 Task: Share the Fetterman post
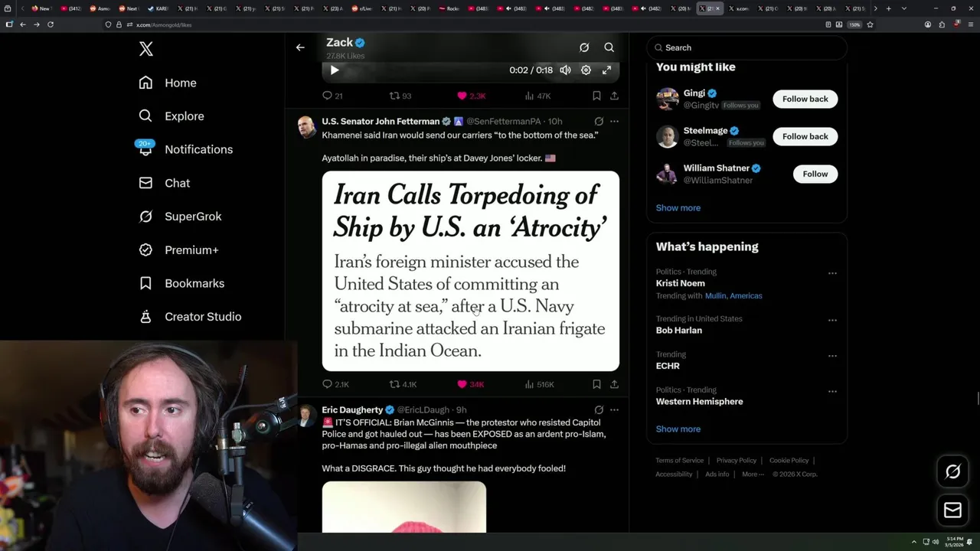point(614,384)
